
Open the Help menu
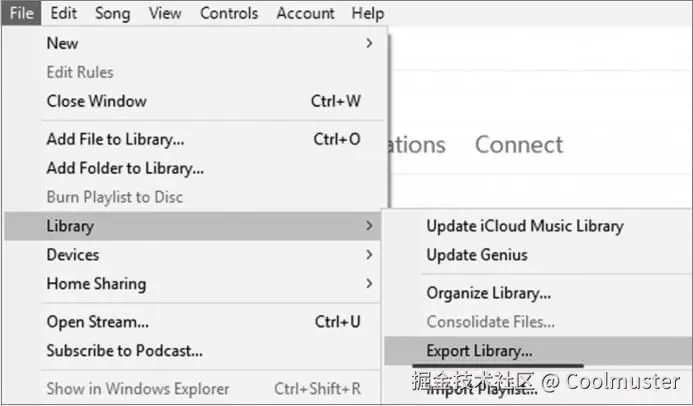pyautogui.click(x=368, y=13)
